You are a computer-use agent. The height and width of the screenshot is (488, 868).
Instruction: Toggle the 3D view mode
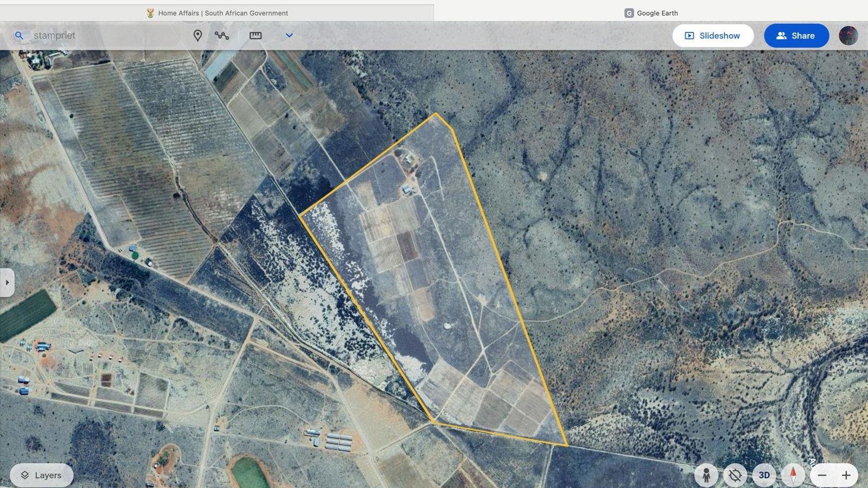tap(764, 476)
